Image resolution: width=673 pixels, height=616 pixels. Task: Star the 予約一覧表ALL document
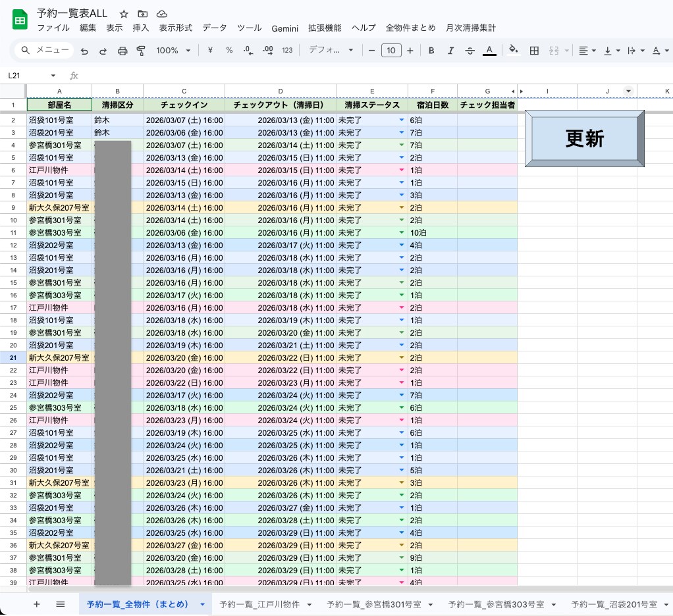pos(124,14)
